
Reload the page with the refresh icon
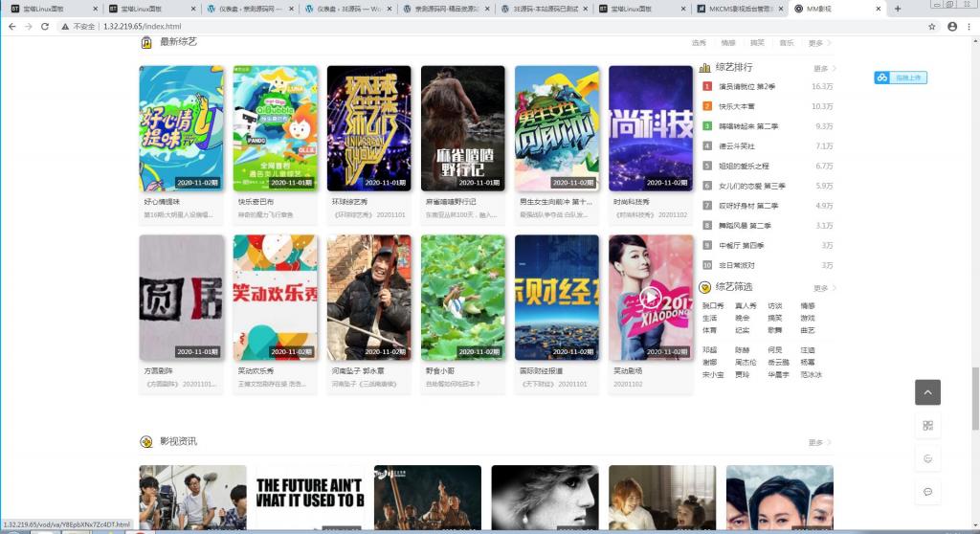(x=45, y=26)
